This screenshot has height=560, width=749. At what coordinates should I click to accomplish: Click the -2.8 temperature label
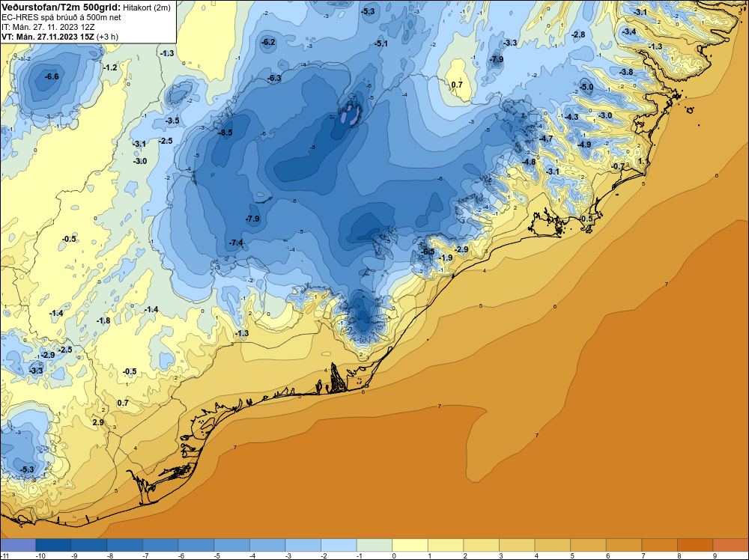(578, 34)
